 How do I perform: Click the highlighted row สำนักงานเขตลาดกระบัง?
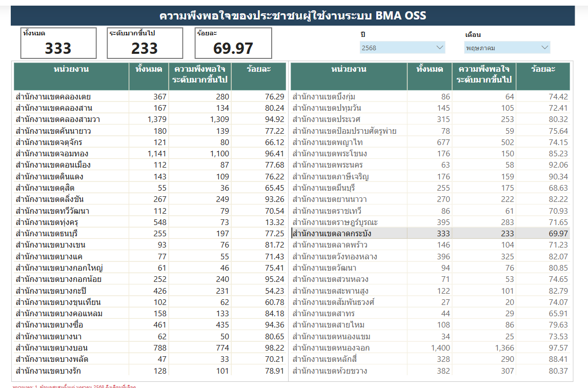pos(431,234)
